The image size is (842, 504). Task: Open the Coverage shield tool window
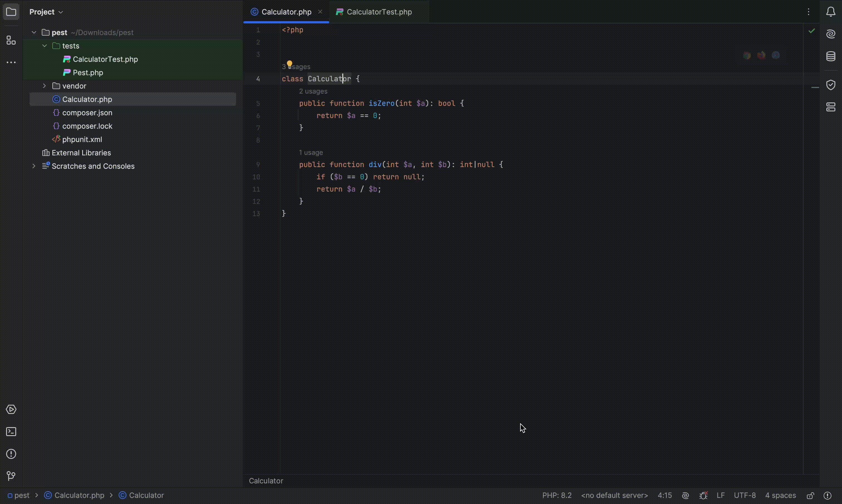(x=831, y=85)
